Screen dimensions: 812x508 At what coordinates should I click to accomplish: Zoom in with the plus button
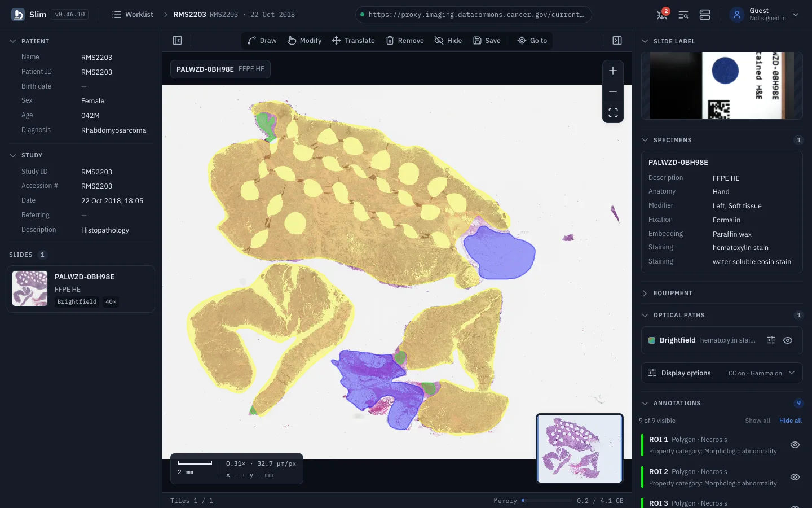tap(613, 71)
